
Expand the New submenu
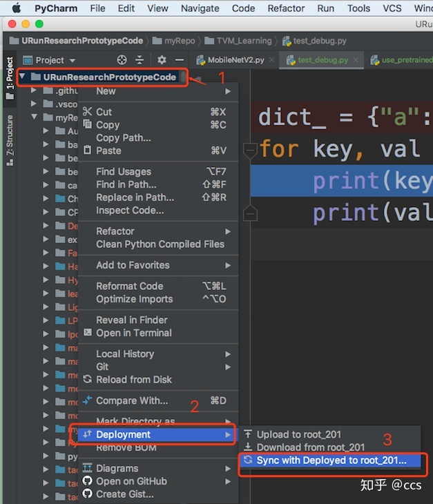(158, 91)
